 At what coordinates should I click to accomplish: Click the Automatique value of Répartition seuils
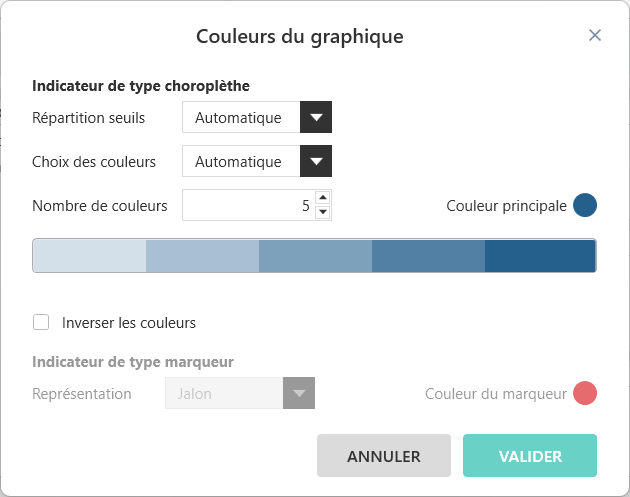coord(239,118)
